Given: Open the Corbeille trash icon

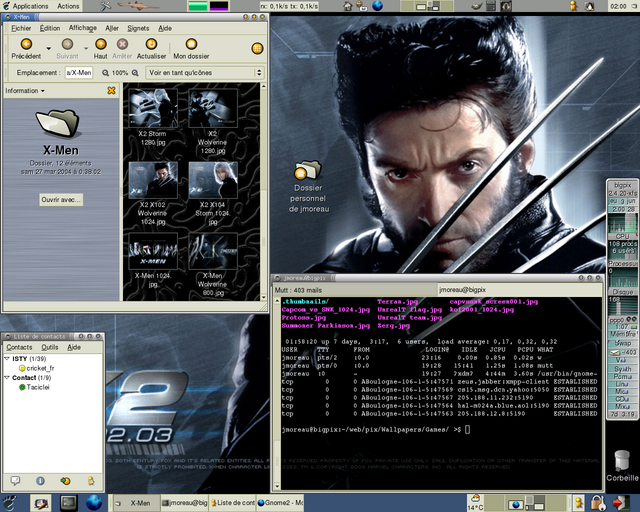Looking at the screenshot, I should (622, 466).
